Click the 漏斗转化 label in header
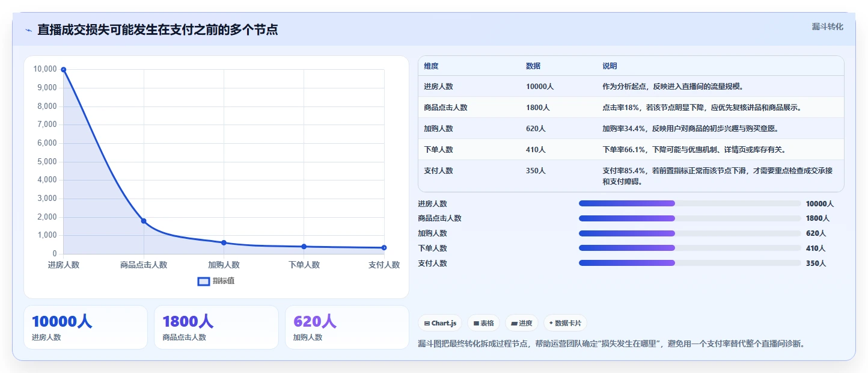 pos(828,27)
